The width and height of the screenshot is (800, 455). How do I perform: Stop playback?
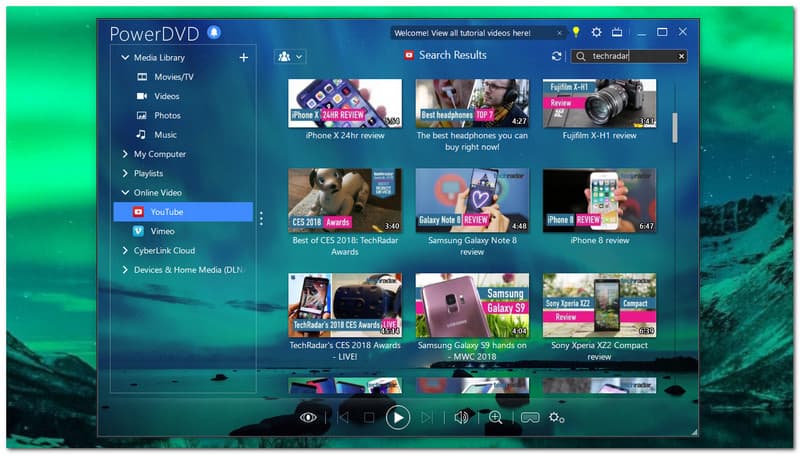coord(369,418)
